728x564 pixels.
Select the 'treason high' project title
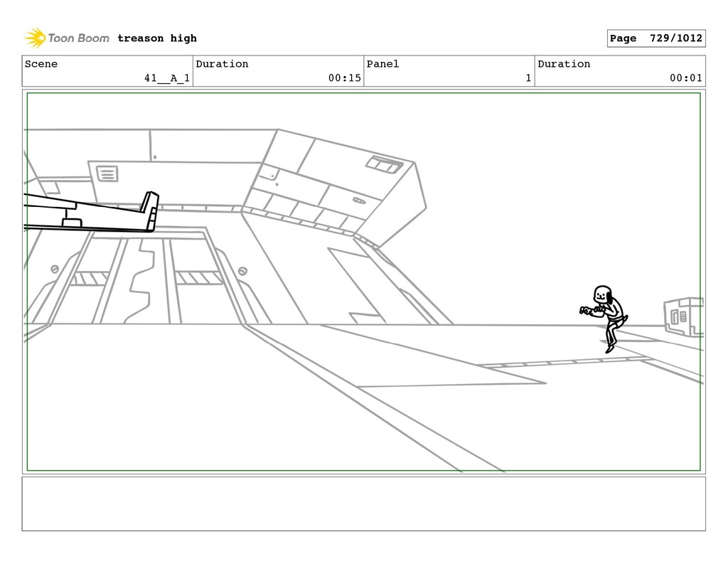pyautogui.click(x=157, y=38)
